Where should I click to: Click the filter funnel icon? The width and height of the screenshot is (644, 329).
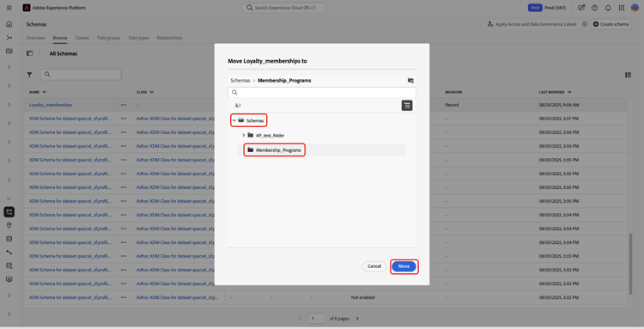29,75
